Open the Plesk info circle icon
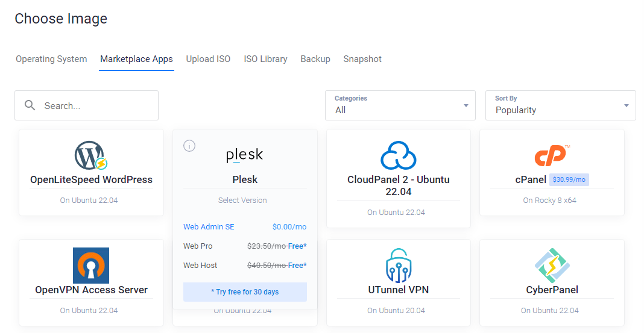This screenshot has height=333, width=644. (x=189, y=146)
